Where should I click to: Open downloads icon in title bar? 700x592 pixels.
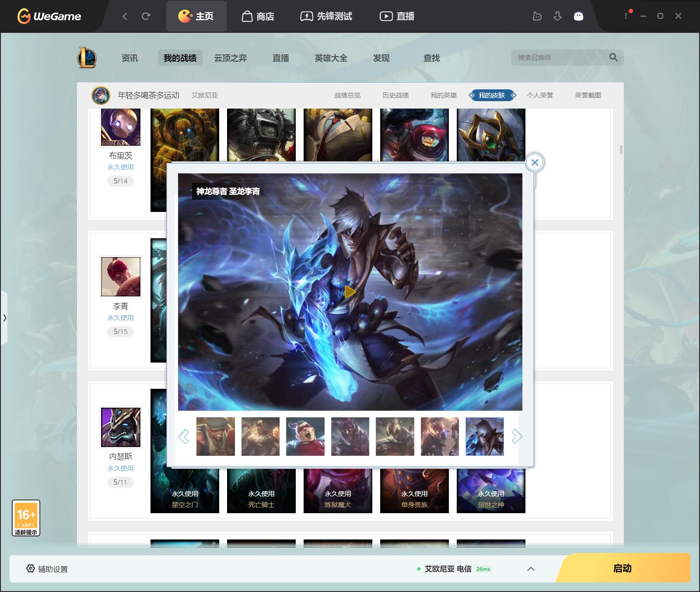pyautogui.click(x=557, y=16)
